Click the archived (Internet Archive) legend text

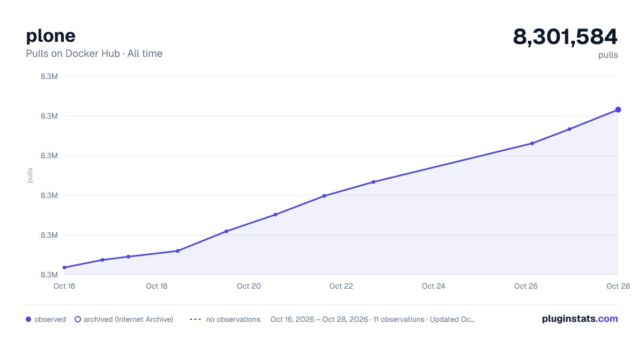click(x=128, y=319)
